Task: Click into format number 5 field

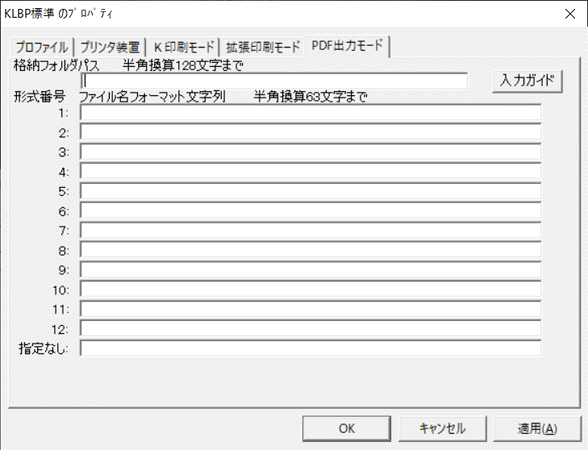Action: pyautogui.click(x=310, y=191)
